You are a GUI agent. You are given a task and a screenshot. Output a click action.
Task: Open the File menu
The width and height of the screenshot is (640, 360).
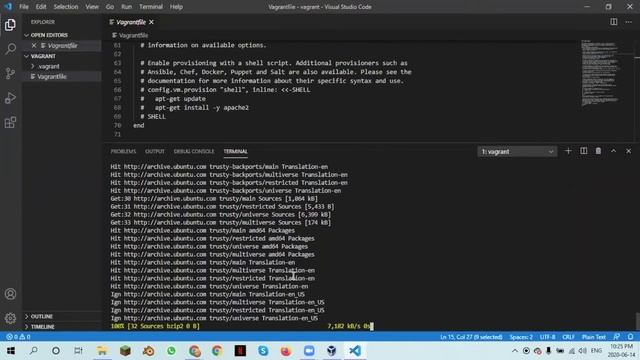click(x=24, y=7)
